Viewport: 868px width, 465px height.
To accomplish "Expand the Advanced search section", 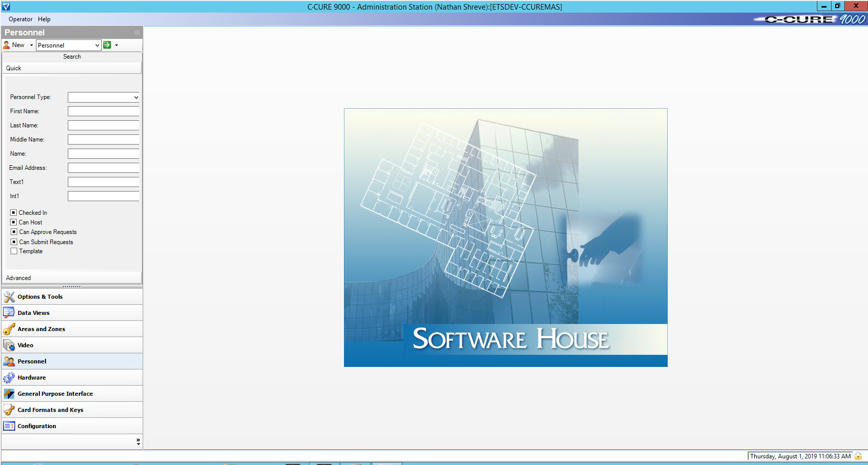I will pos(72,278).
